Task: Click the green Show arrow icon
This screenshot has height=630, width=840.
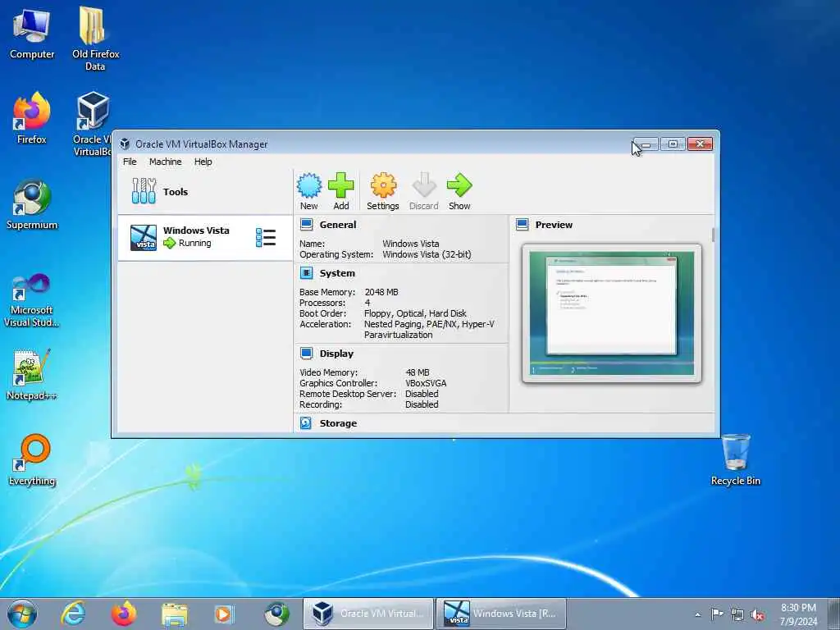Action: 459,185
